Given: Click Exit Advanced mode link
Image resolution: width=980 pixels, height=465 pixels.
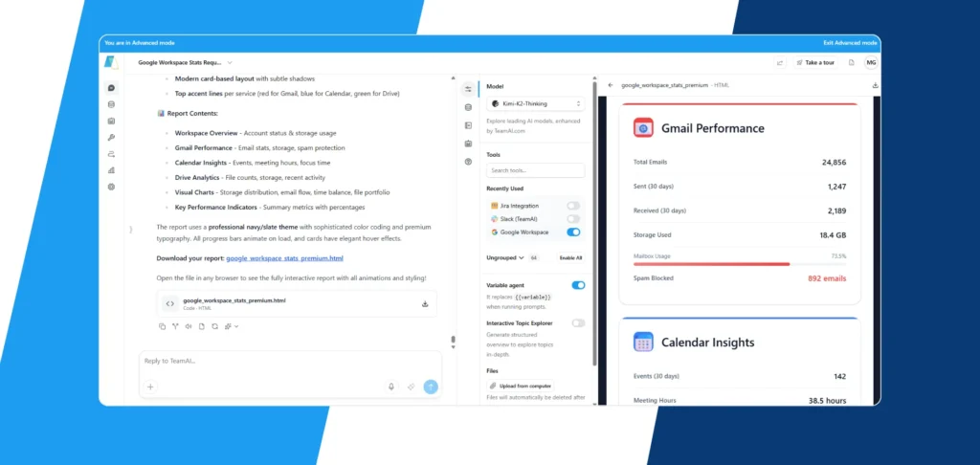Looking at the screenshot, I should click(x=850, y=43).
